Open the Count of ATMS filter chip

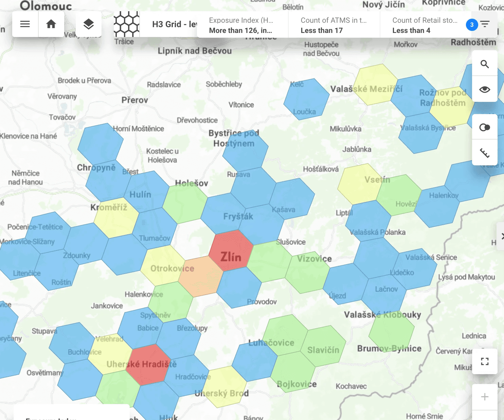pyautogui.click(x=333, y=25)
